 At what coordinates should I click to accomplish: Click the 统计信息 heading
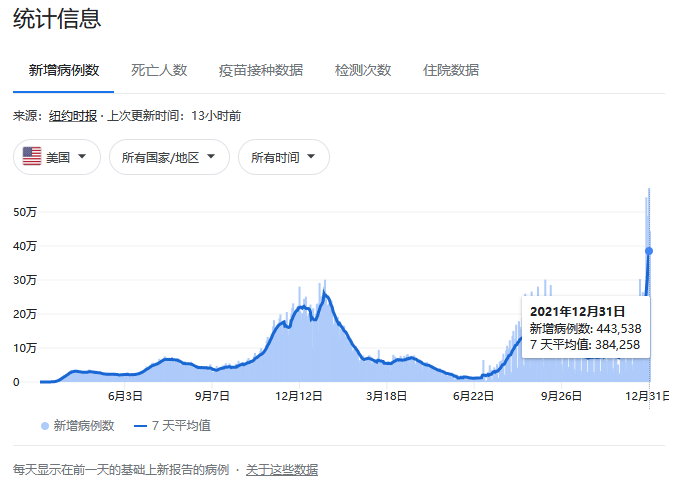coord(57,19)
